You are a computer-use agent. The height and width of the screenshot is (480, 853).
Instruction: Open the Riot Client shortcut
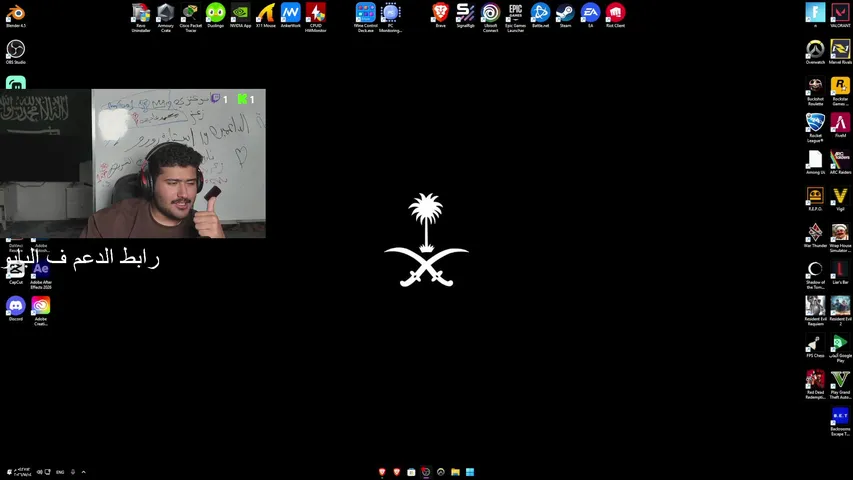tap(615, 15)
